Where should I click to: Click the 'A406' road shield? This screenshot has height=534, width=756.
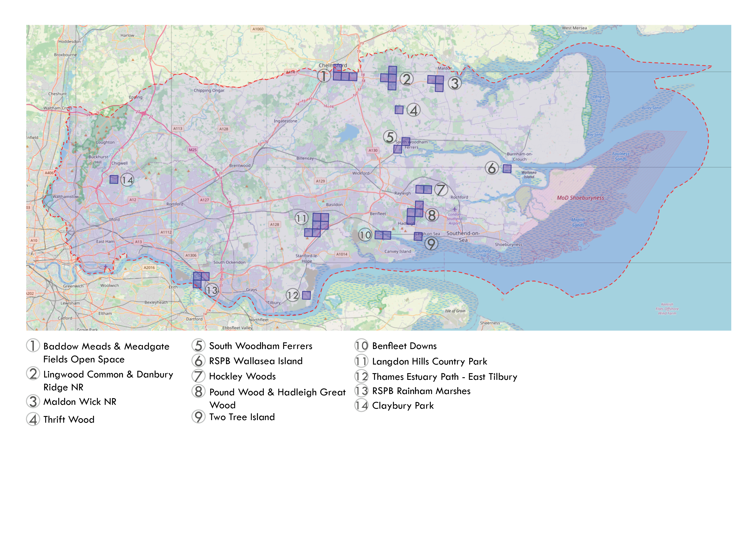click(49, 173)
